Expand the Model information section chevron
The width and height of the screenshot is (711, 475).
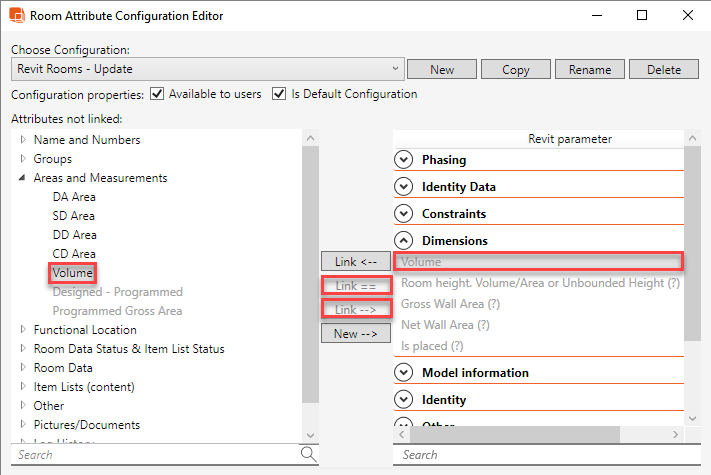pos(404,373)
